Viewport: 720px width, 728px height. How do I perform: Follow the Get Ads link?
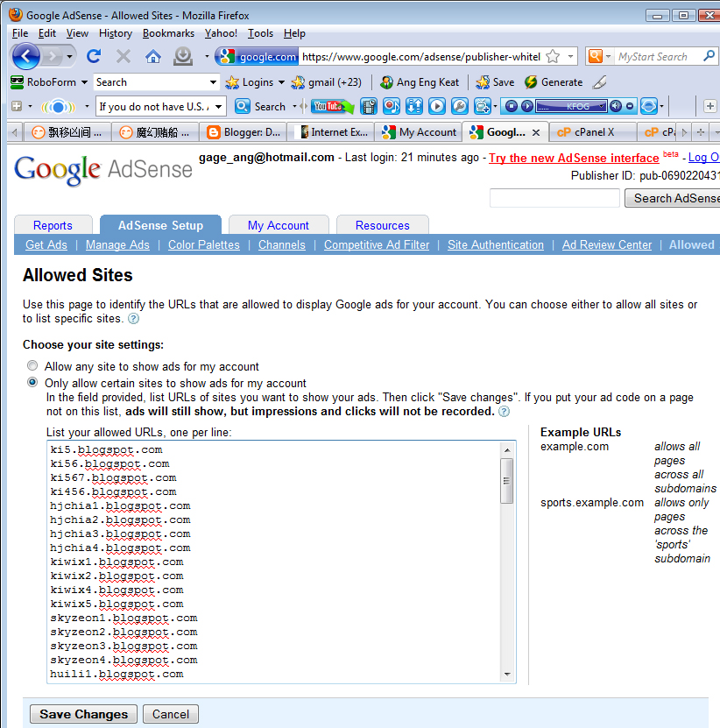[46, 244]
